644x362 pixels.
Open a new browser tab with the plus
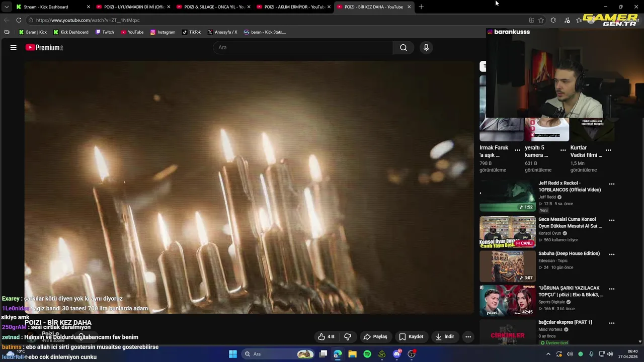tap(421, 7)
